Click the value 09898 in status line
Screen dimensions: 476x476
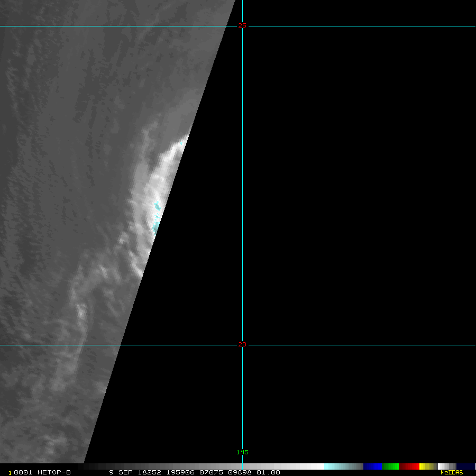[x=240, y=472]
